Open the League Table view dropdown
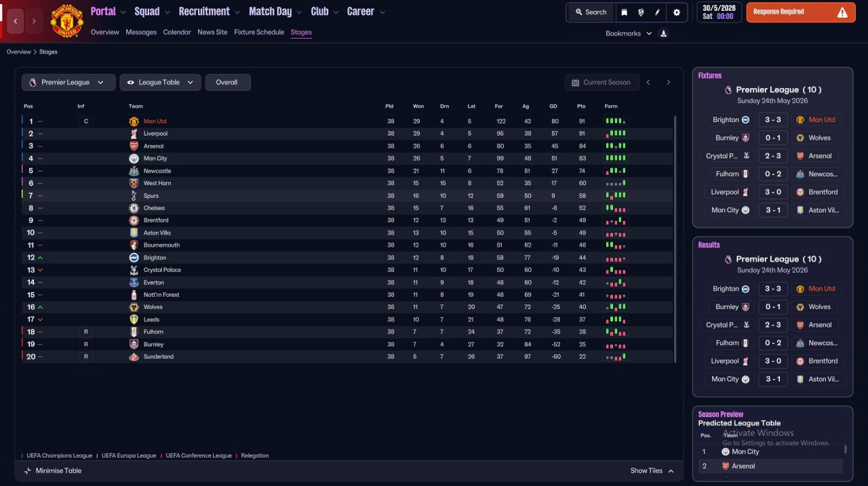Image resolution: width=868 pixels, height=486 pixels. pyautogui.click(x=160, y=82)
